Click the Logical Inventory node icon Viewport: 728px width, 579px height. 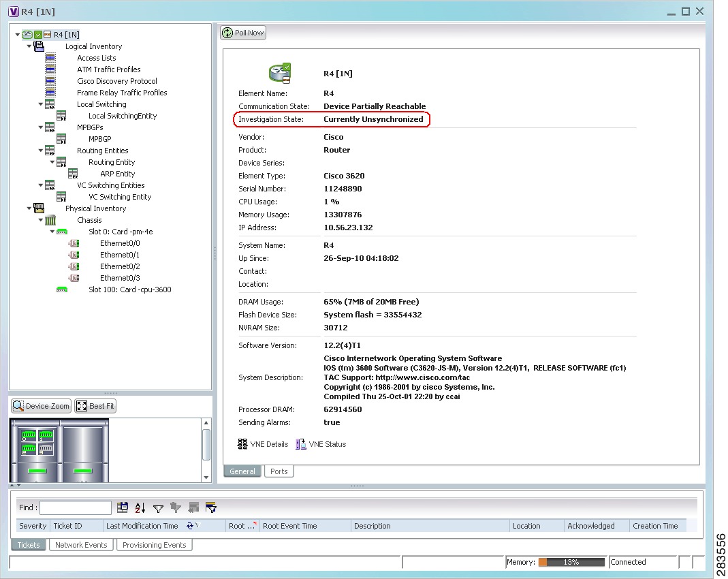39,46
